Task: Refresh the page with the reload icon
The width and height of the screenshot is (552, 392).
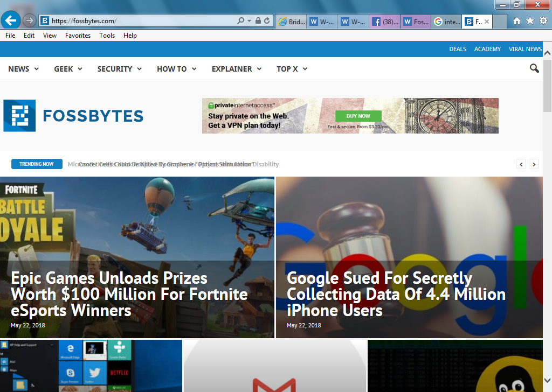Action: tap(267, 21)
